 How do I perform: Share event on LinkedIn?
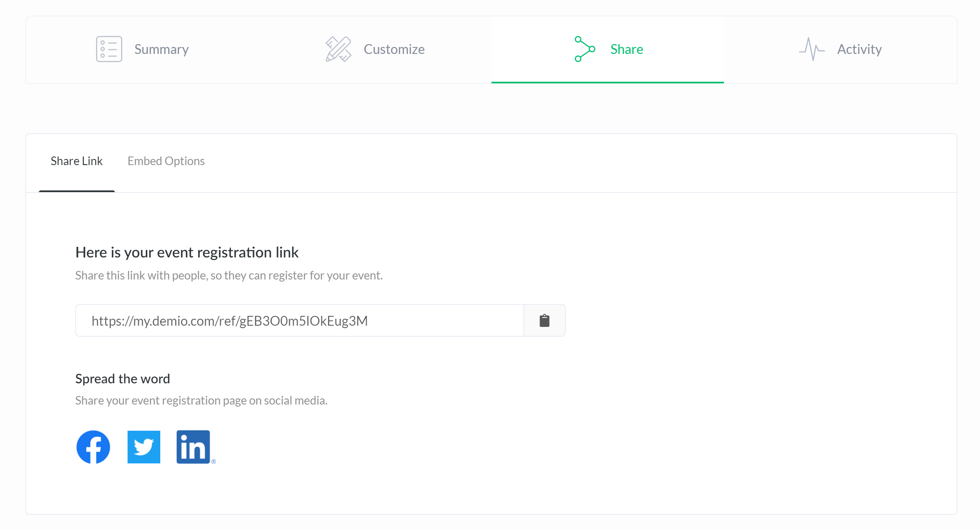(193, 447)
